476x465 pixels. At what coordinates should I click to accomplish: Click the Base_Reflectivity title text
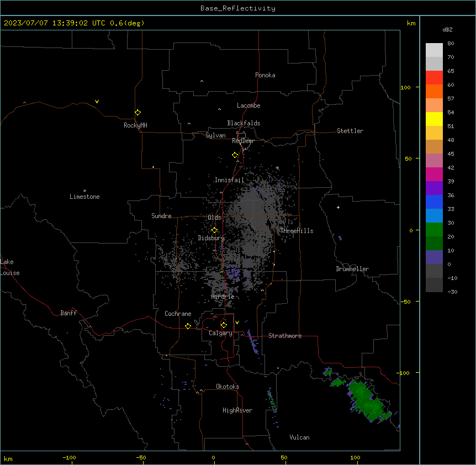[x=238, y=8]
